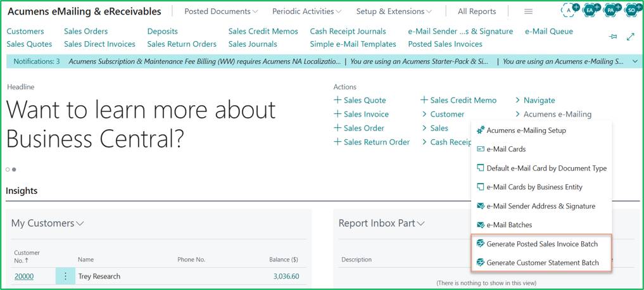The width and height of the screenshot is (644, 290).
Task: Click the hamburger menu icon in the navigation bar
Action: click(529, 12)
